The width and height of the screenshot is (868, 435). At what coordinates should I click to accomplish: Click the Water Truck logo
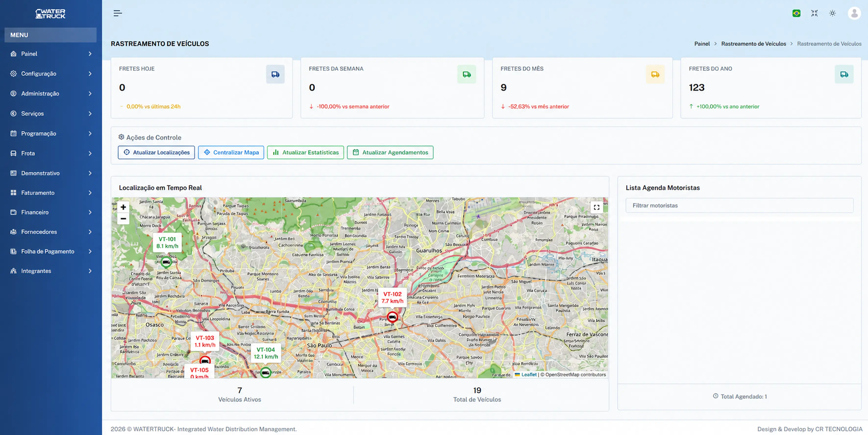point(50,13)
